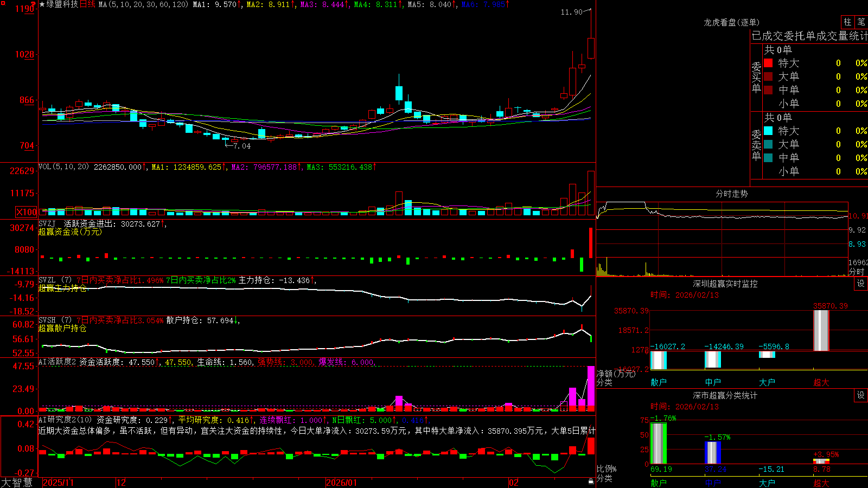This screenshot has width=868, height=488.
Task: Click the -14246.39 中户 net outflow bar
Action: (713, 359)
